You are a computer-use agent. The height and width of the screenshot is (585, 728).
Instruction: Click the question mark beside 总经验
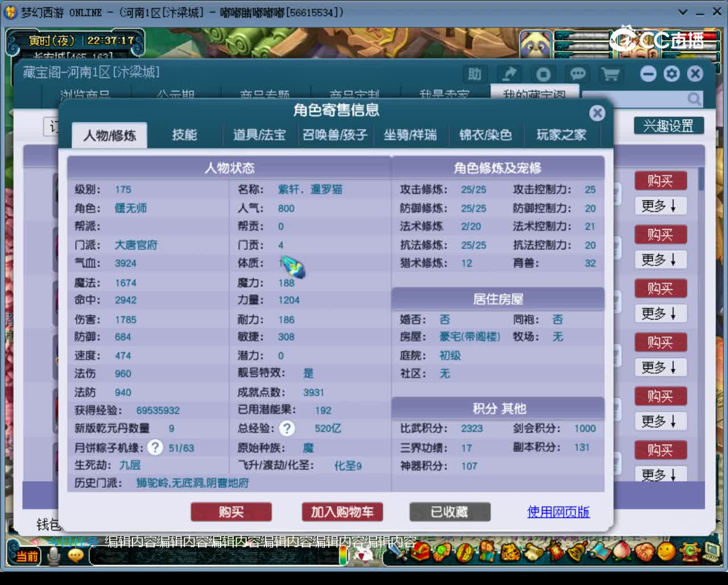[x=287, y=429]
